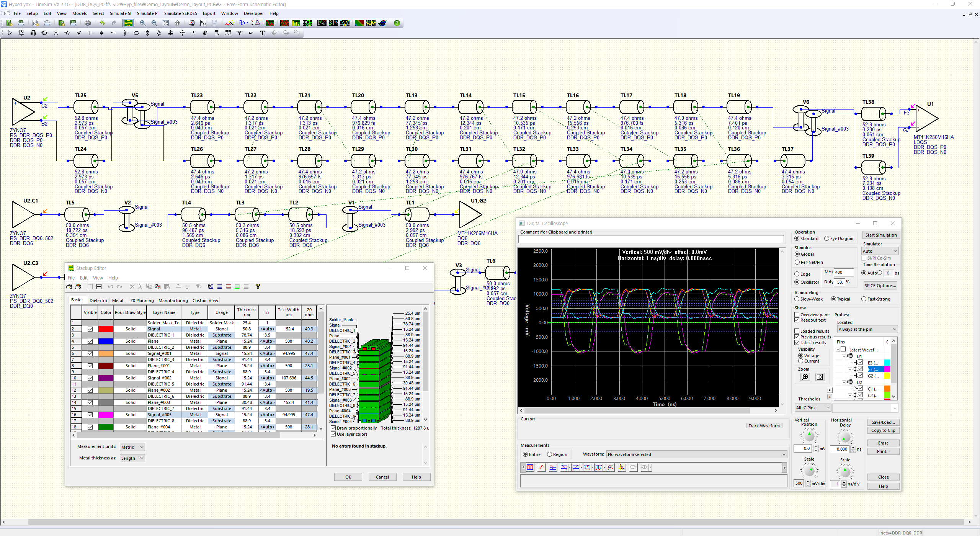Click the yellow help icon in Stackup Editor

click(258, 286)
